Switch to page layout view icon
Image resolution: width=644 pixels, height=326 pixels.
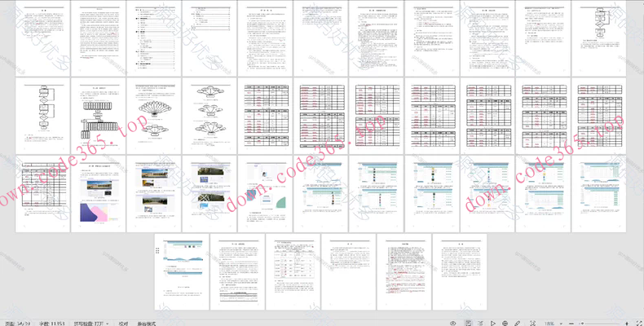click(469, 324)
